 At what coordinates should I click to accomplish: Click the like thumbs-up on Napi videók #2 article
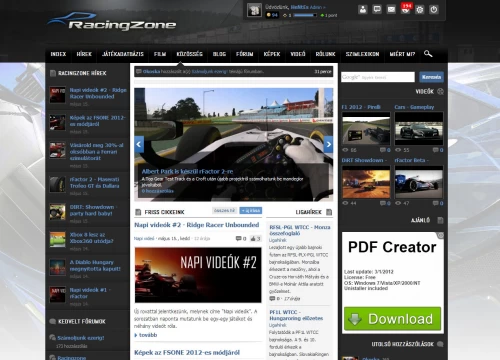[x=255, y=238]
